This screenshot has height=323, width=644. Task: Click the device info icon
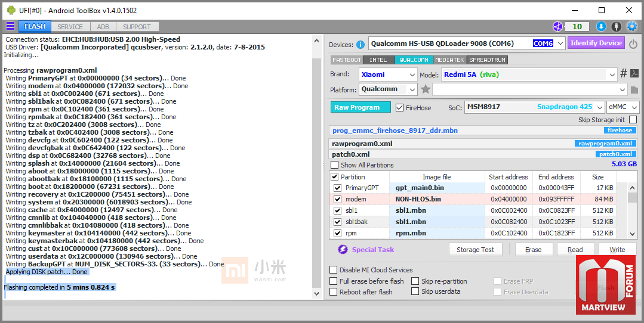point(360,44)
